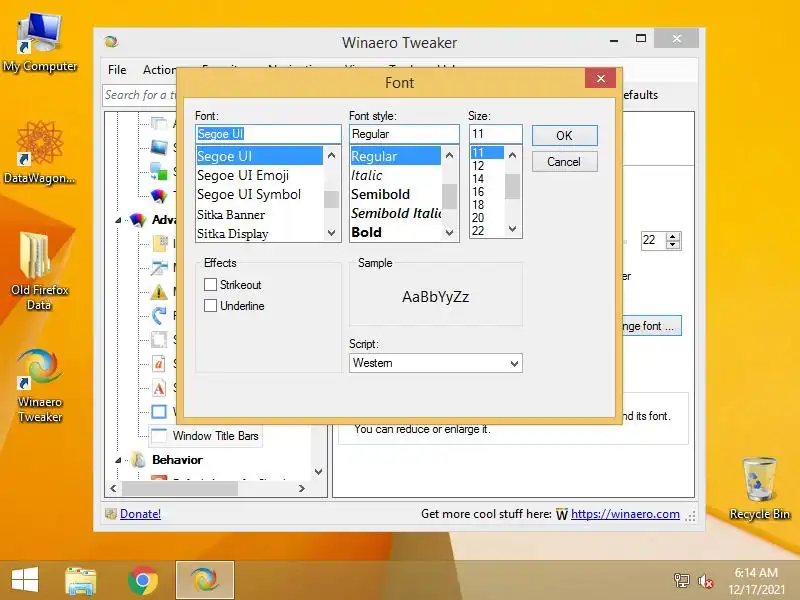Screen dimensions: 800x600
Task: Open Old Firefox Data folder
Action: pos(40,270)
